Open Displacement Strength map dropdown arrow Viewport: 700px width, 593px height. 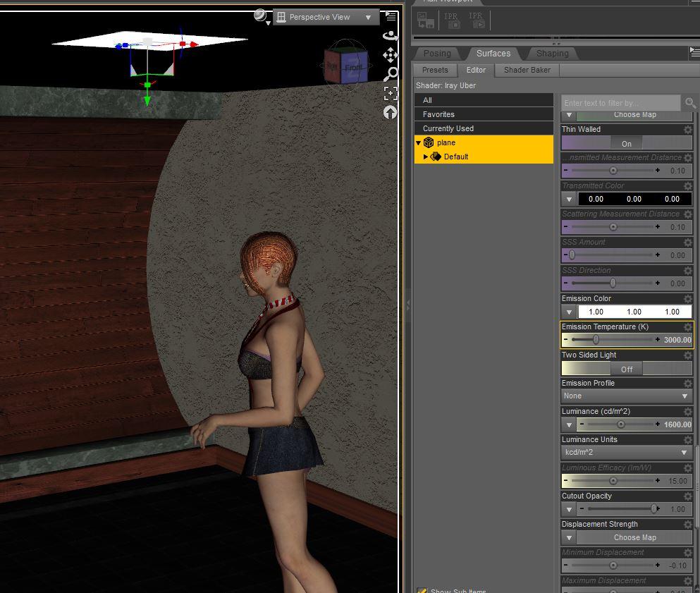(569, 537)
